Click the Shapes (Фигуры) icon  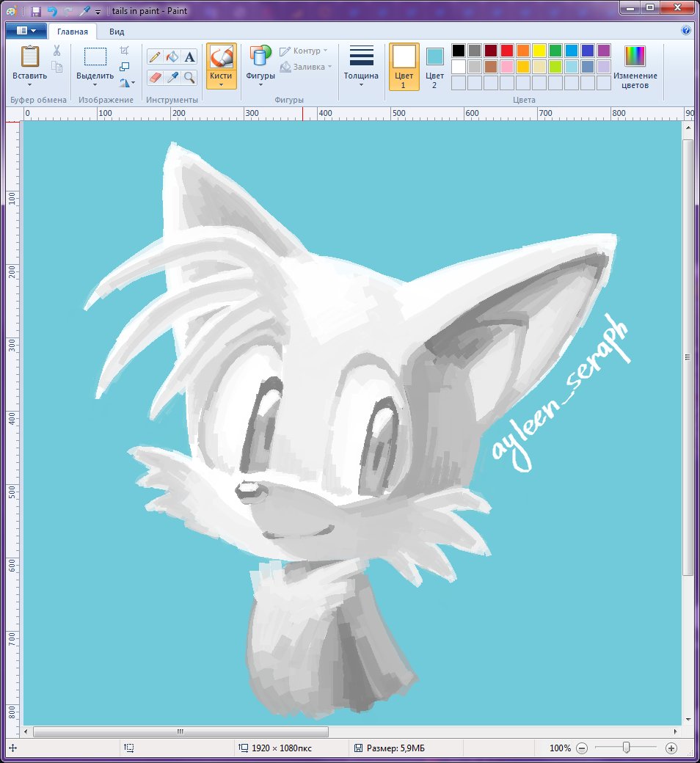pos(260,56)
